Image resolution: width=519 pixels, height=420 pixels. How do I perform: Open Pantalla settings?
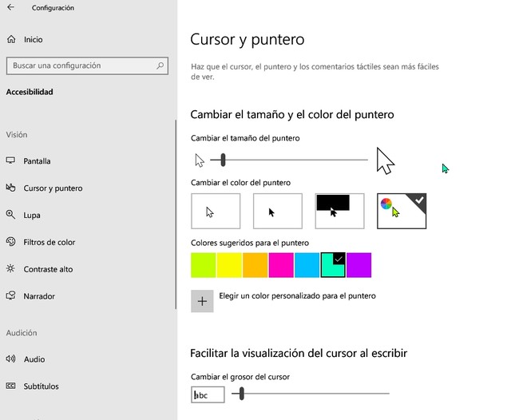tap(37, 161)
